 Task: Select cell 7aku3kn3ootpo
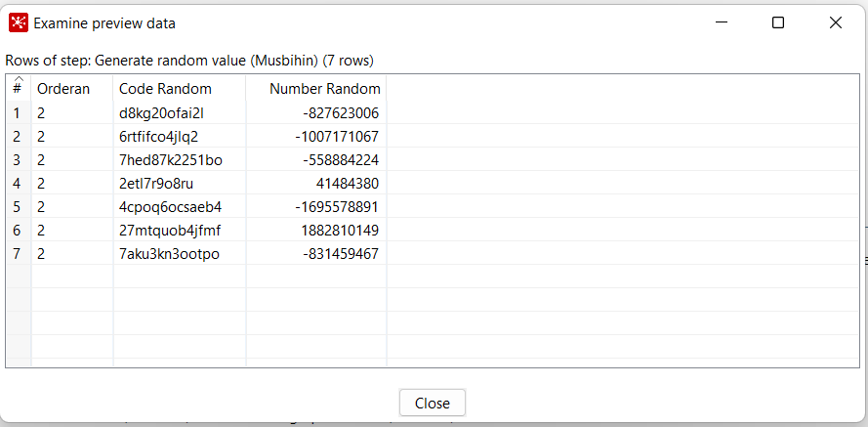click(x=180, y=254)
